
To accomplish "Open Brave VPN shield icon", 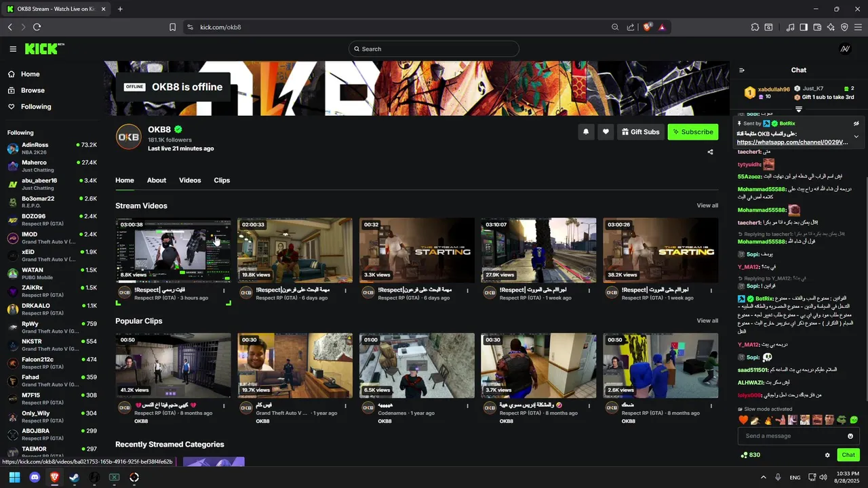I will (x=844, y=27).
